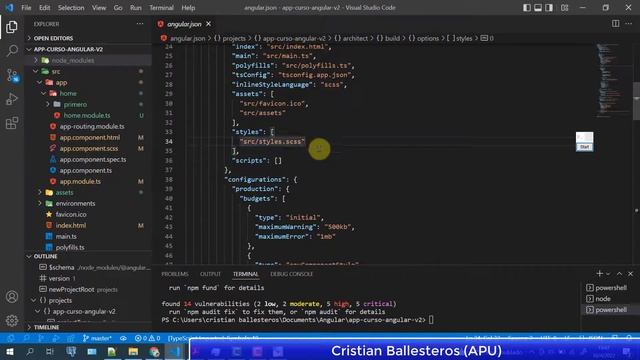Open customize layout icon

tap(564, 8)
